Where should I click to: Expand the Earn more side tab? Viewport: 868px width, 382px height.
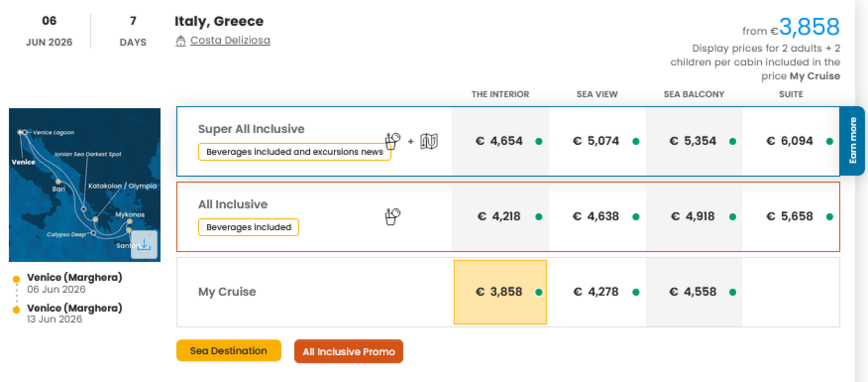[x=852, y=141]
